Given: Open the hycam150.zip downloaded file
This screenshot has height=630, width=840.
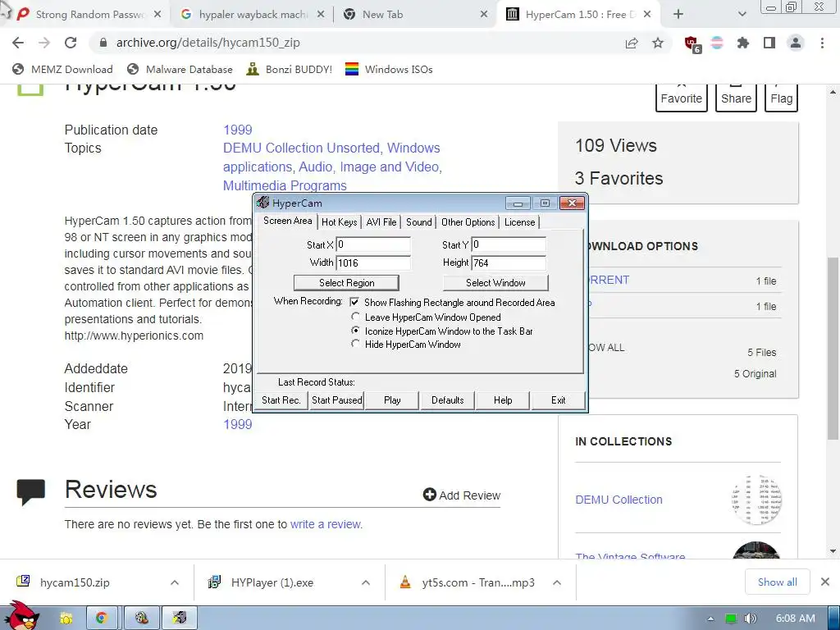Looking at the screenshot, I should (75, 582).
